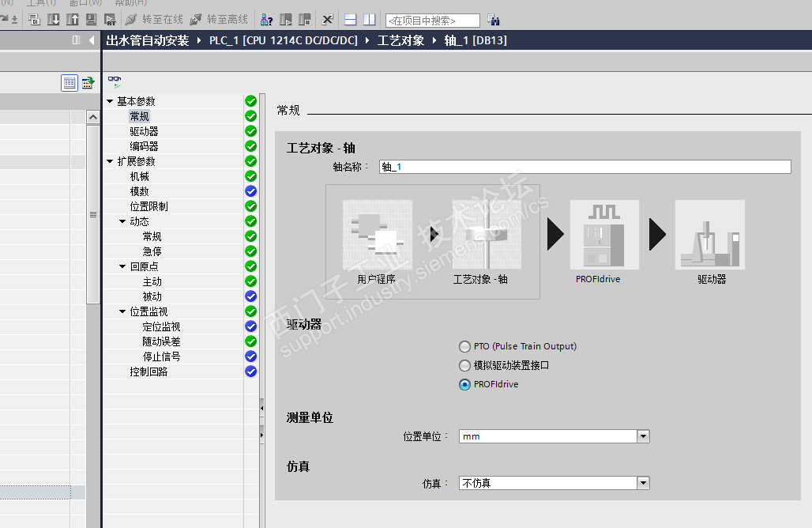Select 机械 in the parameter tree
This screenshot has width=812, height=528.
click(x=139, y=176)
